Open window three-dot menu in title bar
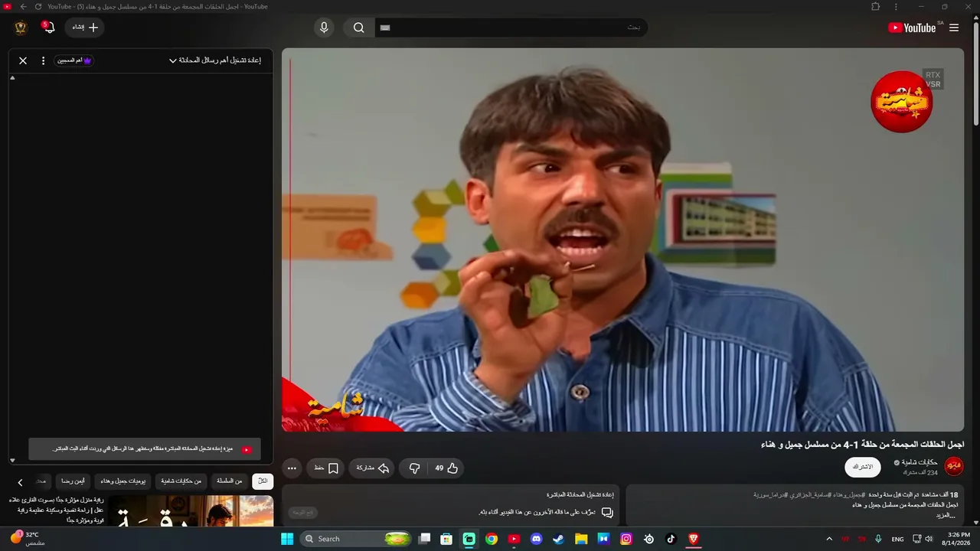 tap(896, 7)
